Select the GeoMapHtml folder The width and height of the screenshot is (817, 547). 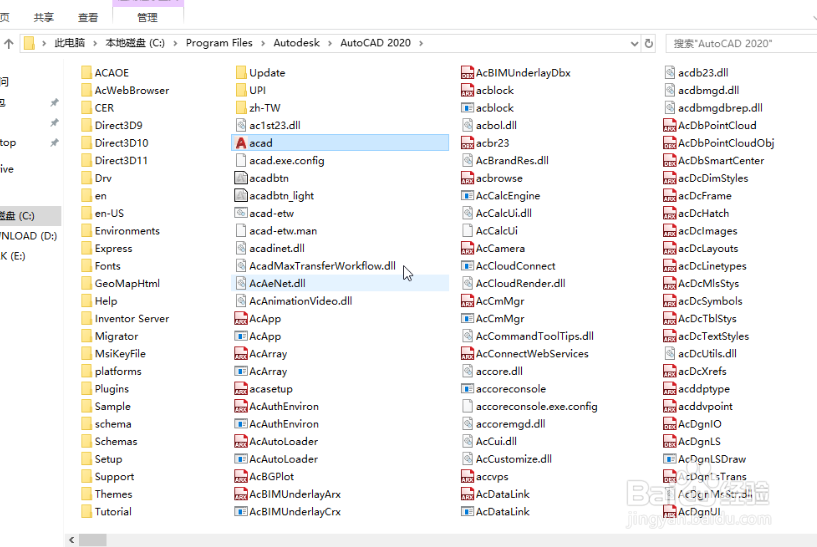click(x=120, y=283)
